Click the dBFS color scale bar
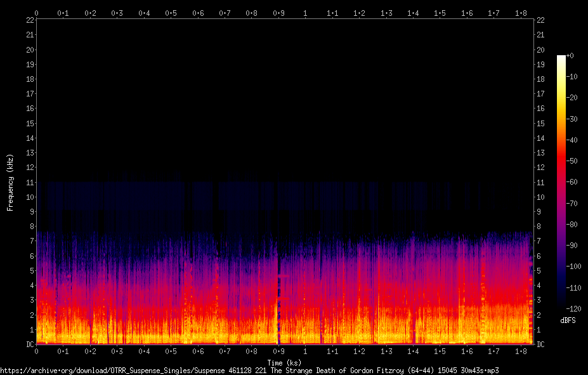 (x=561, y=181)
